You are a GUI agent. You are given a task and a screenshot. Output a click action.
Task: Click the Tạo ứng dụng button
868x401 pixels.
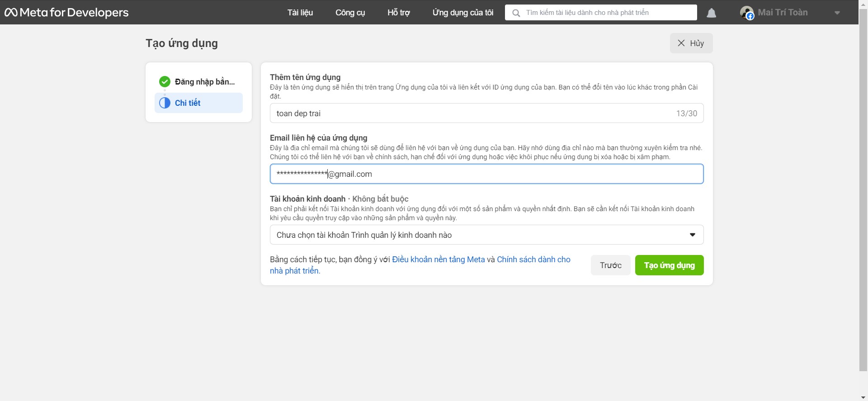coord(669,265)
